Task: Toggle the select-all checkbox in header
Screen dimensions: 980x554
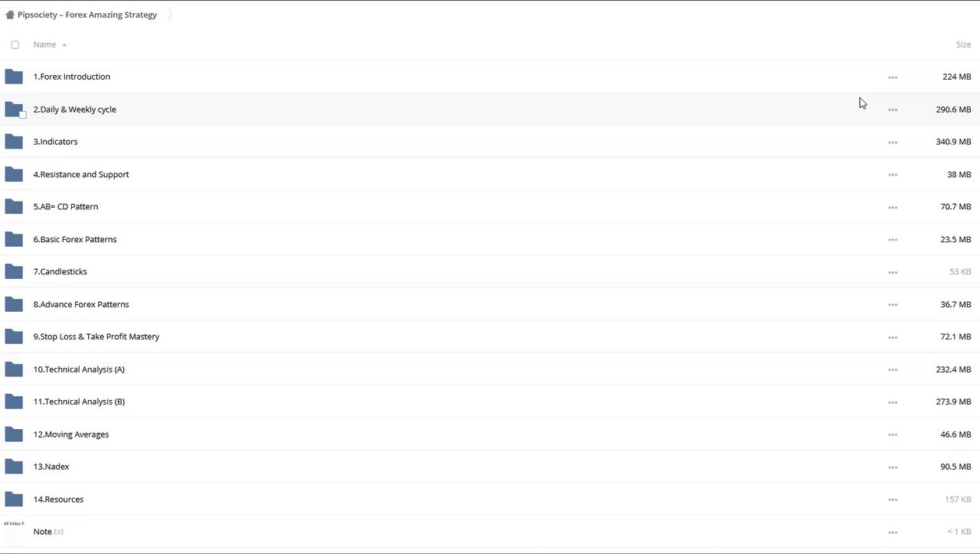Action: (x=15, y=44)
